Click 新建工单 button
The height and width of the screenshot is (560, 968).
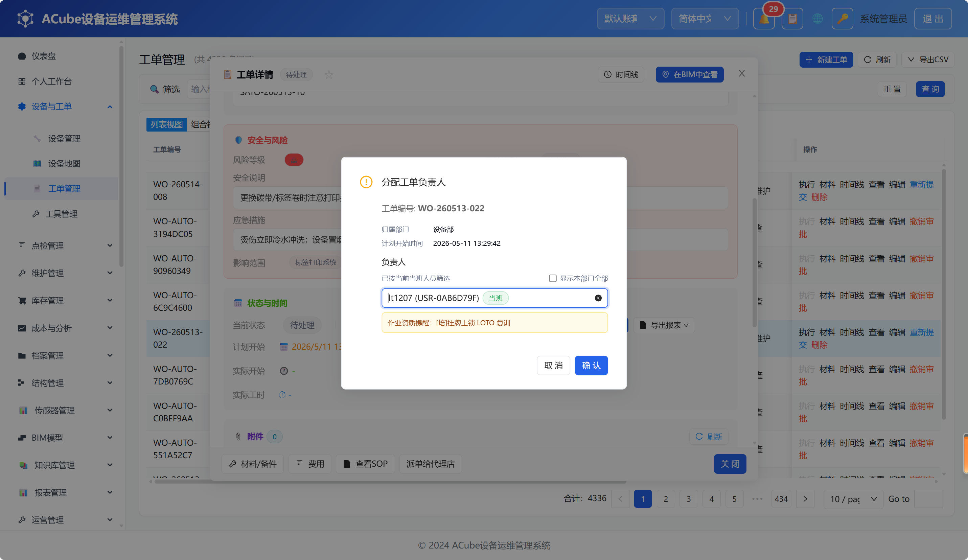[826, 60]
